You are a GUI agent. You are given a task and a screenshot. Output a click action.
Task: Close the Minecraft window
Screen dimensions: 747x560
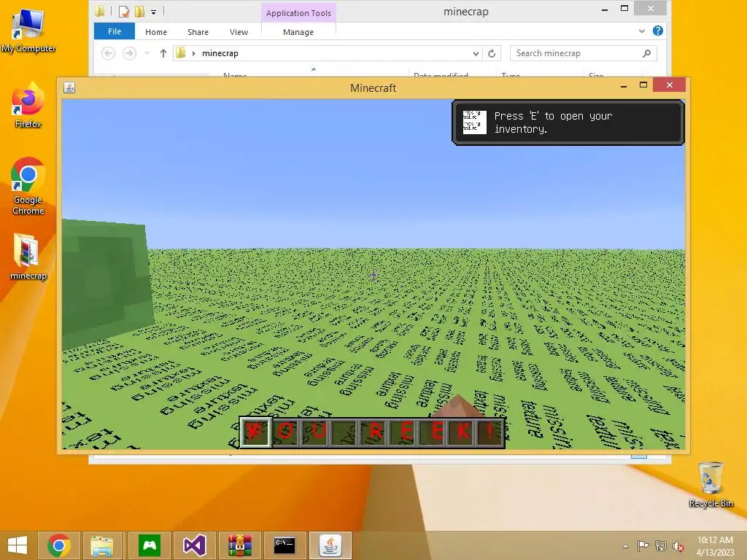tap(670, 85)
